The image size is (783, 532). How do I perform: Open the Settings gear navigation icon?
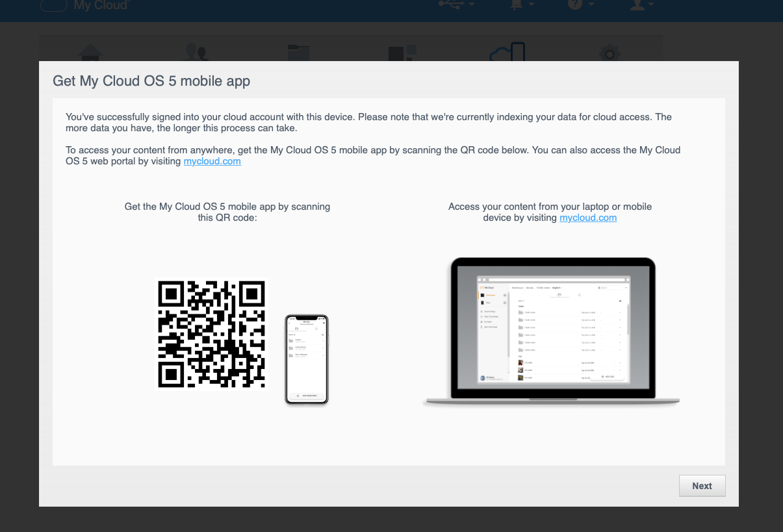click(609, 53)
